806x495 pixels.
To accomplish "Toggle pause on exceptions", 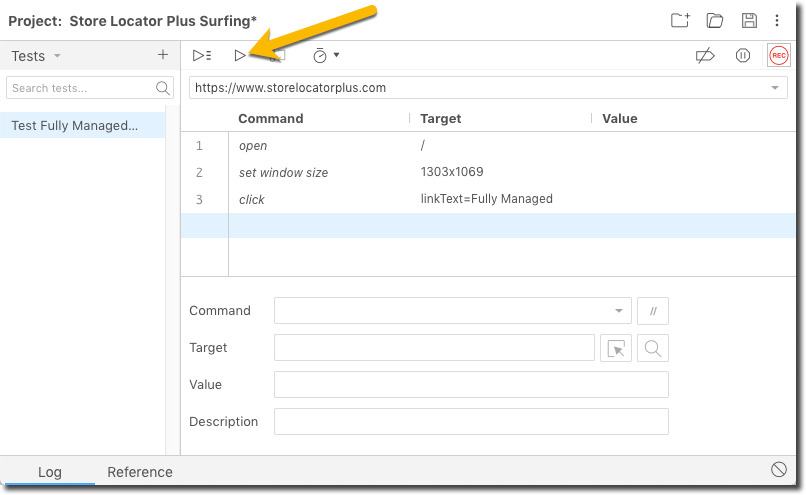I will (743, 56).
